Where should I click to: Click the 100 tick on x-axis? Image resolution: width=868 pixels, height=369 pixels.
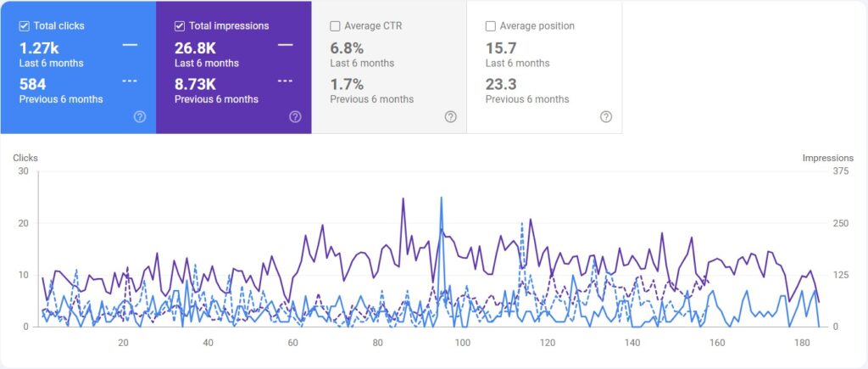[463, 343]
